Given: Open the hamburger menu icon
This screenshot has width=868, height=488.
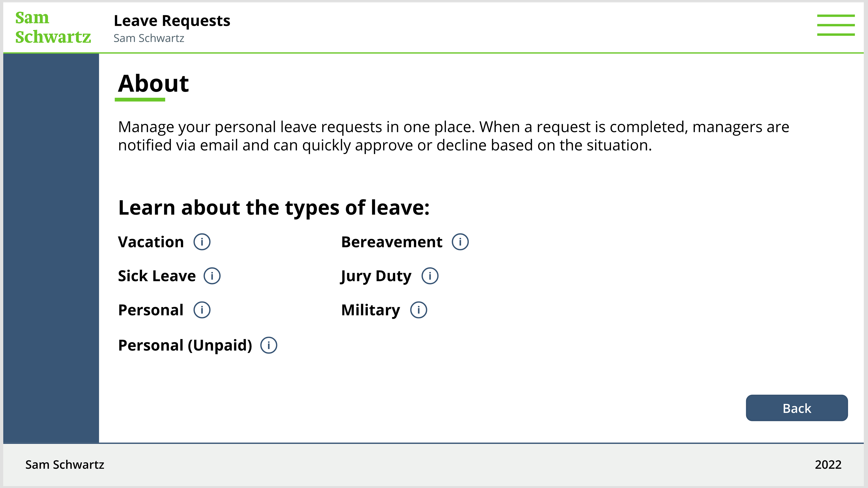Looking at the screenshot, I should (835, 25).
